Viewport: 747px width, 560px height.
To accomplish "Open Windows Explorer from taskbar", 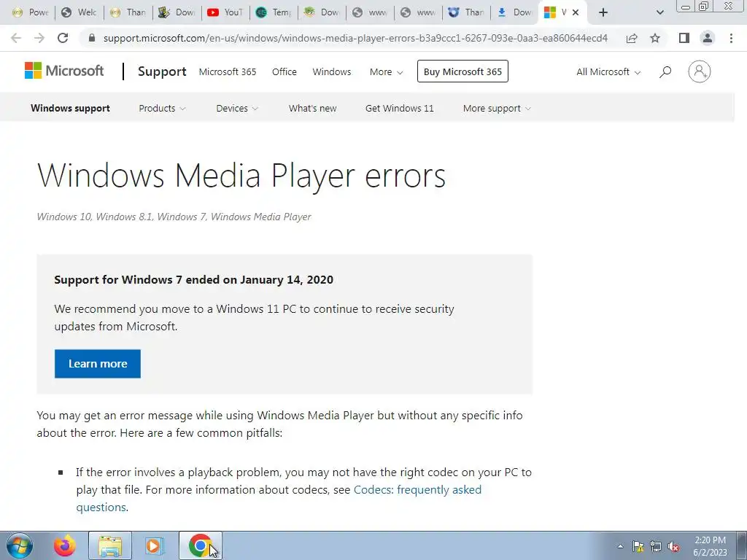I will [110, 545].
